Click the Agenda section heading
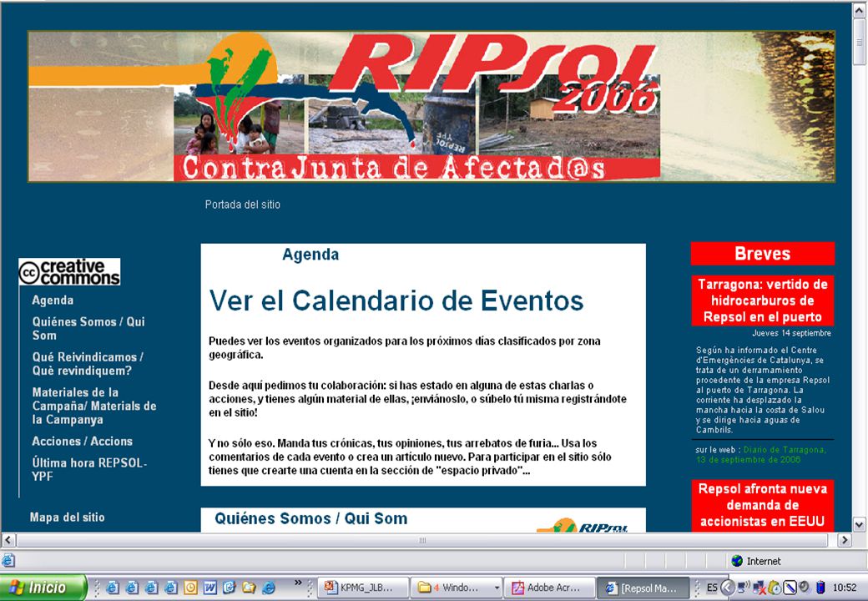 (310, 254)
